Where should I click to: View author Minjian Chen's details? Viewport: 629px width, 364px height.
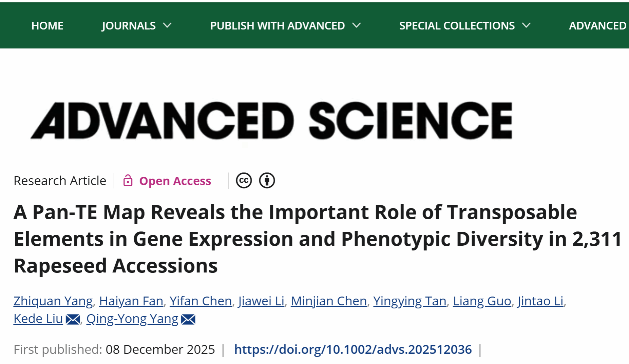click(x=328, y=301)
